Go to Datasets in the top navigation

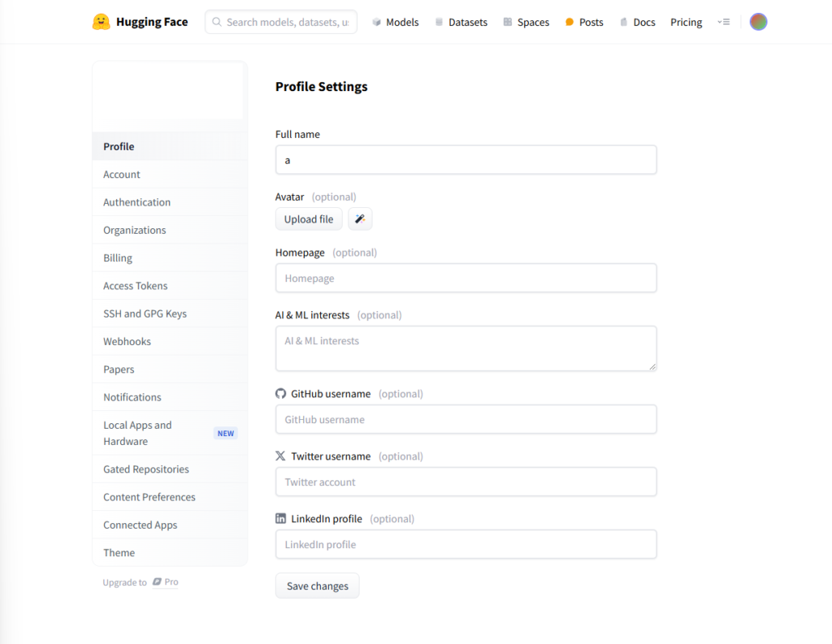coord(461,22)
